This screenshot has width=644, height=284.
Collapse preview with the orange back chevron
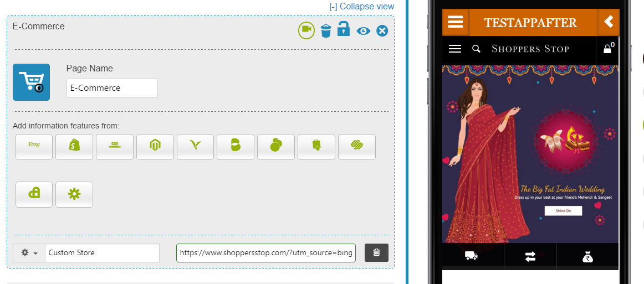tap(609, 22)
